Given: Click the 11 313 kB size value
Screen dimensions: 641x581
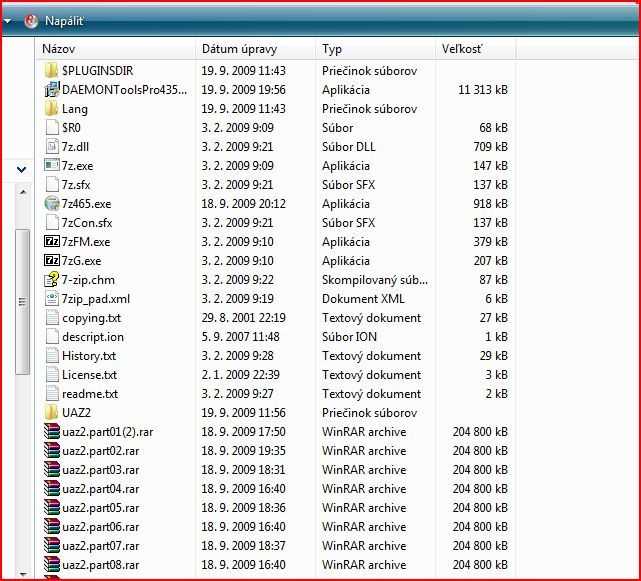Looking at the screenshot, I should tap(483, 90).
